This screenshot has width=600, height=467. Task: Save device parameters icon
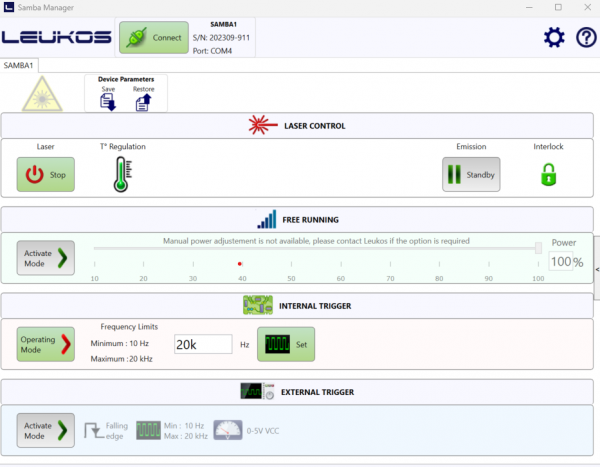108,103
